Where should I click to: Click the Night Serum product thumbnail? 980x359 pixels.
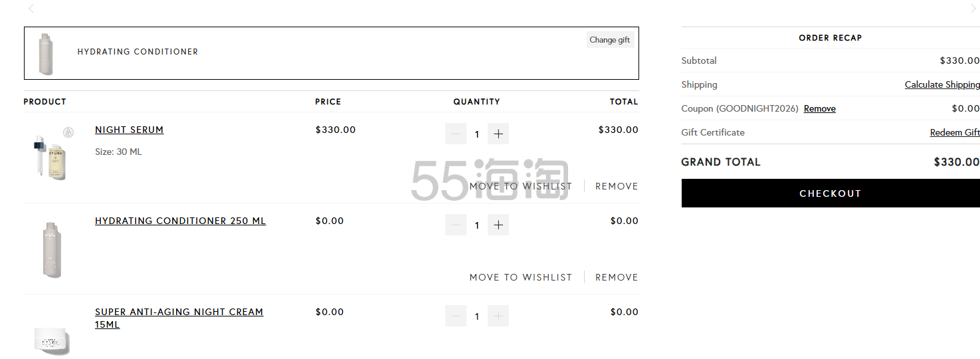pyautogui.click(x=52, y=154)
